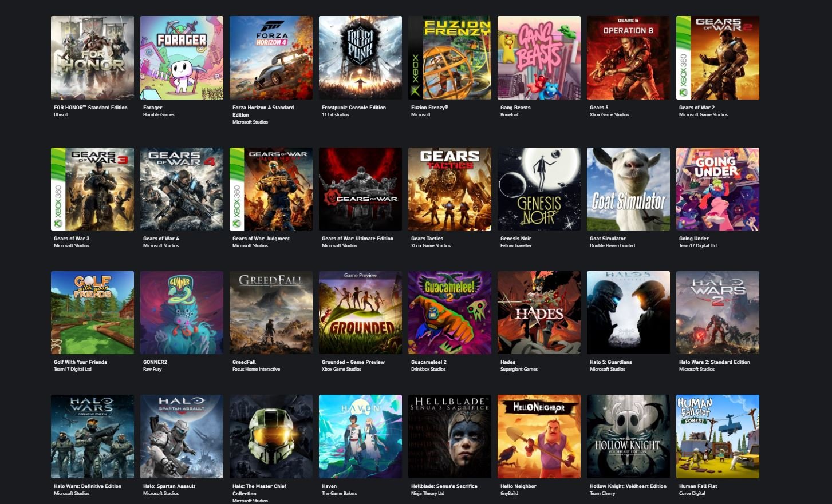Open the Fuzion Frenzy cover art
Image resolution: width=832 pixels, height=504 pixels.
pyautogui.click(x=449, y=58)
